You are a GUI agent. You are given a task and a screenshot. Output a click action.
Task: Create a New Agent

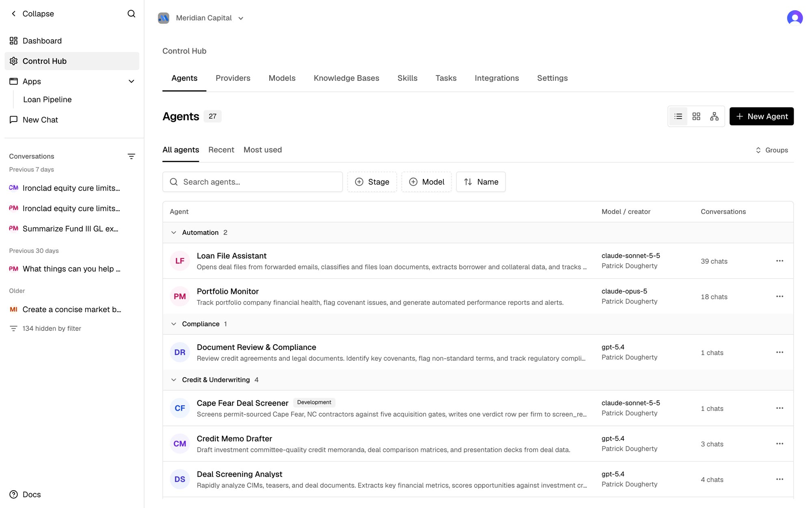761,116
